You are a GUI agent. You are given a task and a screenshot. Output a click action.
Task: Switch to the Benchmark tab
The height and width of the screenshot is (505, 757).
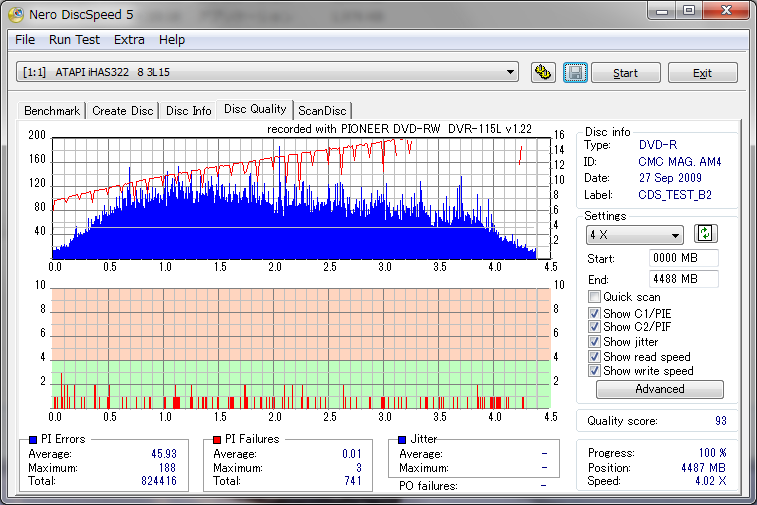pos(52,111)
